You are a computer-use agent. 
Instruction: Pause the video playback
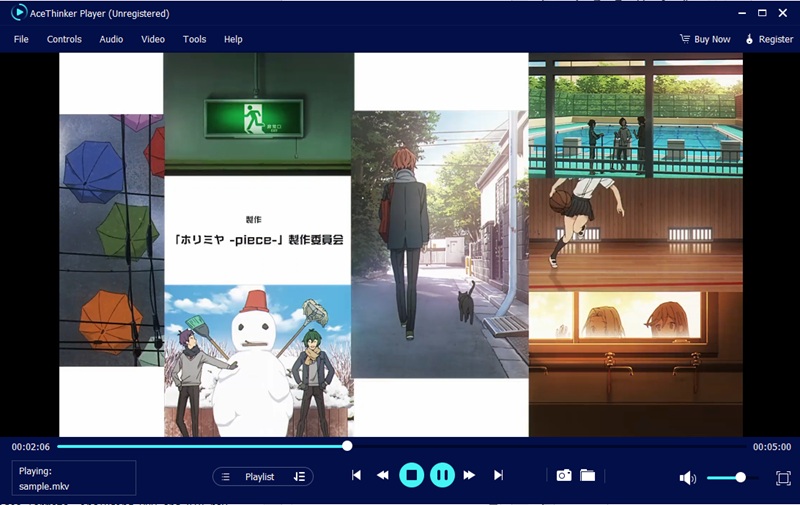[x=442, y=476]
